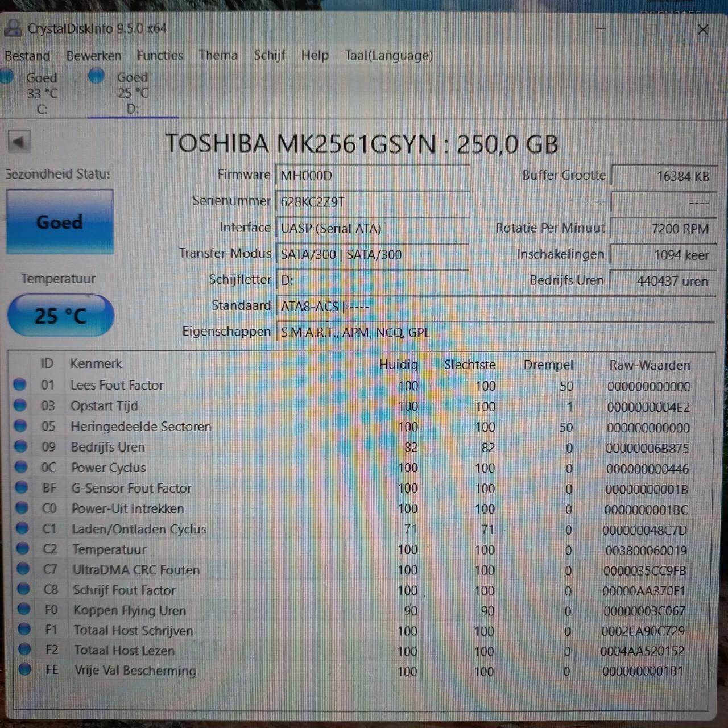Screen dimensions: 728x728
Task: Click the status dot for C2 Temperatuur row
Action: click(23, 549)
